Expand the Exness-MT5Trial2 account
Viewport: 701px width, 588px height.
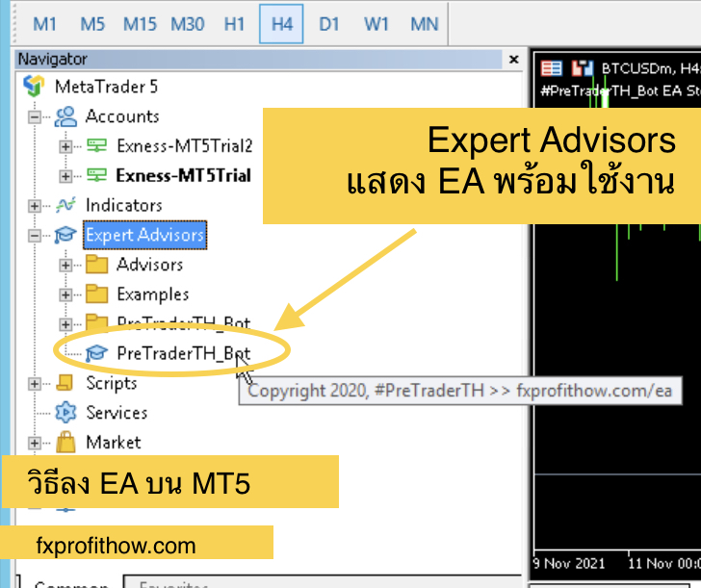(65, 146)
